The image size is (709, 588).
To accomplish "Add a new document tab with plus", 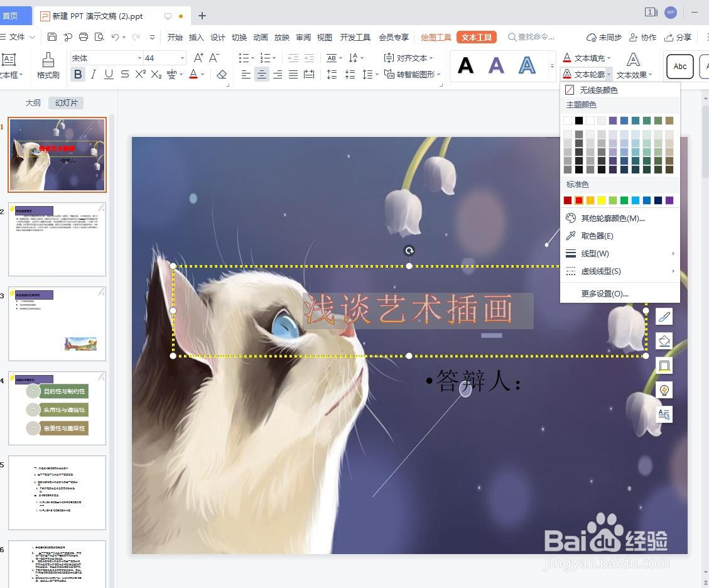I will 202,16.
